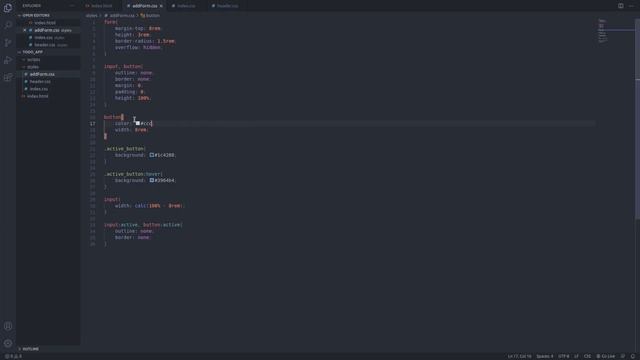Screen dimensions: 640x360
Task: Open the Accounts menu icon
Action: [8, 326]
